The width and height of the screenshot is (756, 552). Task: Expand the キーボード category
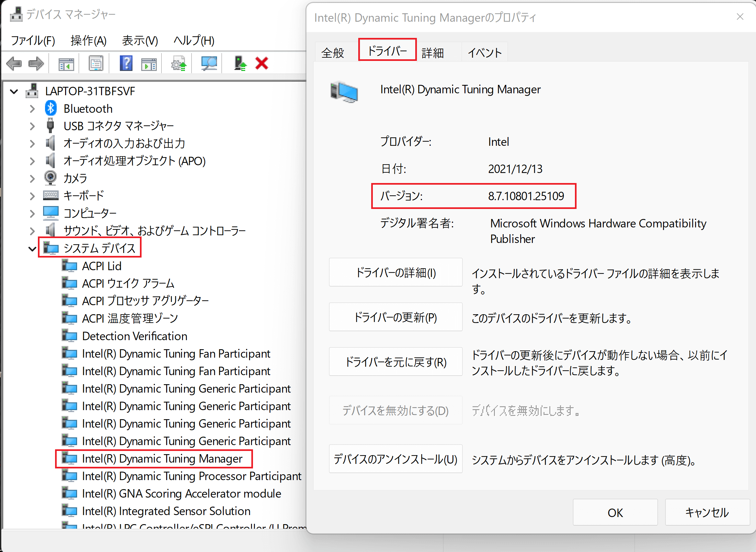click(x=32, y=196)
